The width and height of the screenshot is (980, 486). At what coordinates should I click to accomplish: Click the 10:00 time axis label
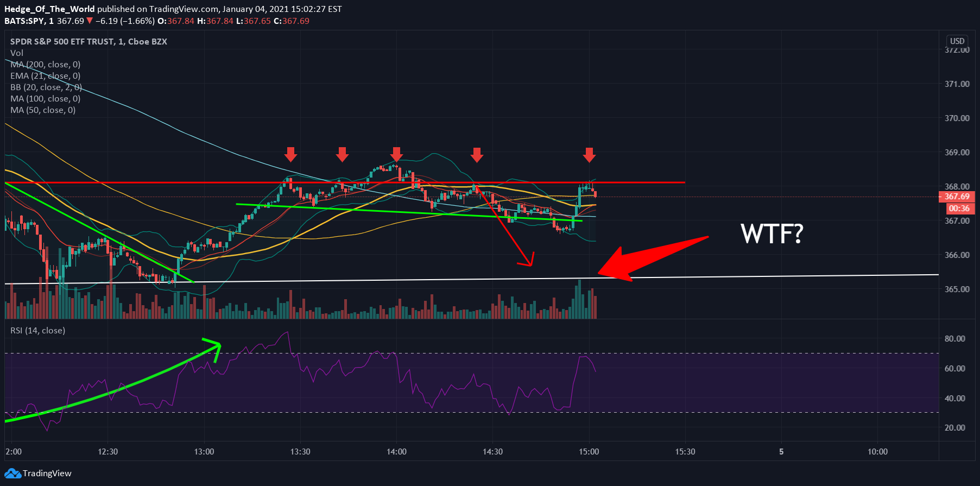click(x=877, y=451)
